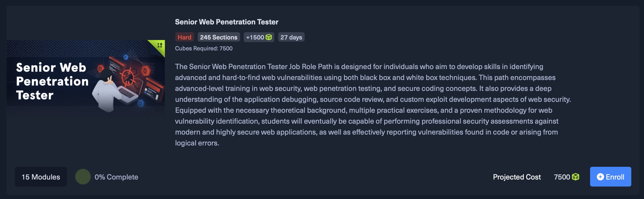Click the hacker figure in the thumbnail
This screenshot has height=199, width=644.
pos(106,91)
